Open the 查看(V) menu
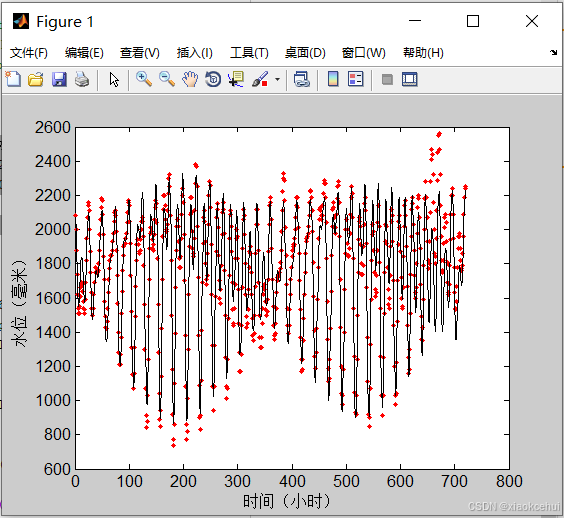The height and width of the screenshot is (518, 564). pos(140,53)
